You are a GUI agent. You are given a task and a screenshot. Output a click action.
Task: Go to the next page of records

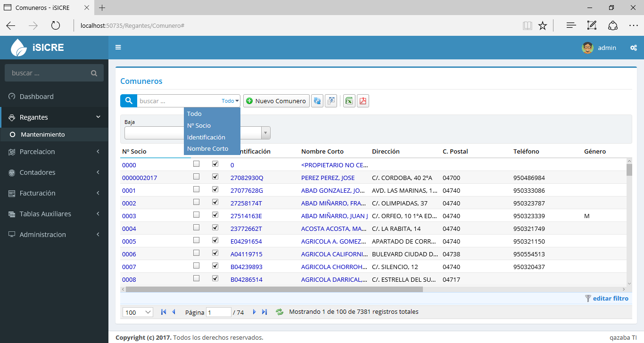tap(255, 312)
